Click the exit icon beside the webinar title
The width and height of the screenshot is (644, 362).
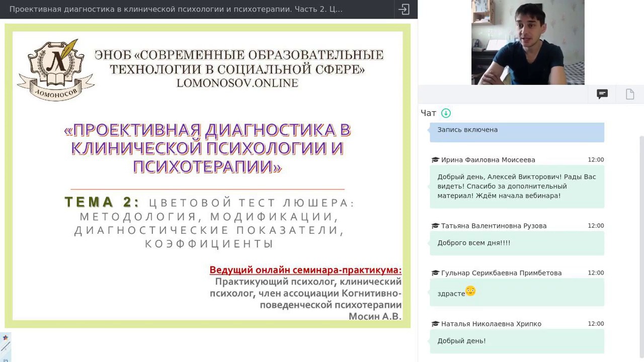404,9
